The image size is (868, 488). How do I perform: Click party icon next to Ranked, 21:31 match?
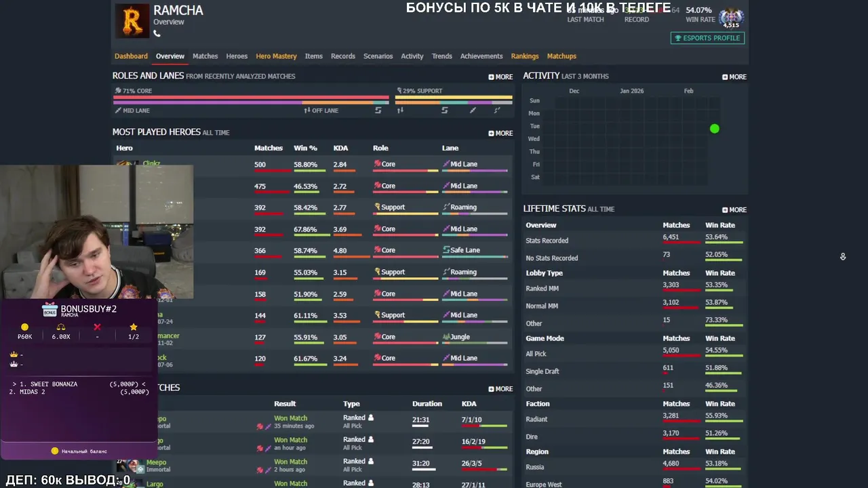click(370, 418)
